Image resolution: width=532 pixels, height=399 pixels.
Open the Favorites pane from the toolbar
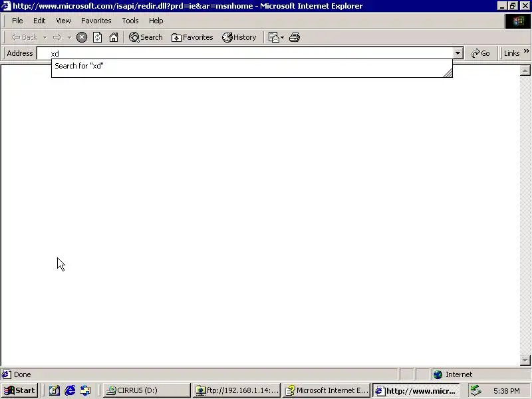(x=192, y=37)
